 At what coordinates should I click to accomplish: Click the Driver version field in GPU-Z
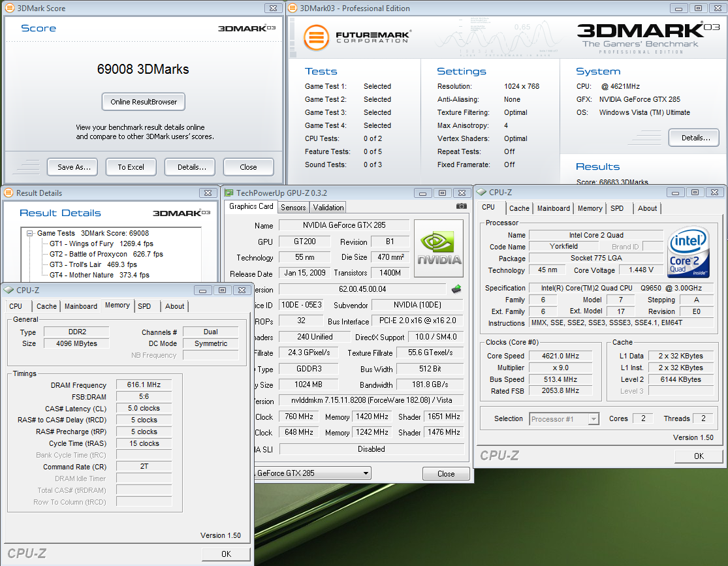[x=372, y=400]
